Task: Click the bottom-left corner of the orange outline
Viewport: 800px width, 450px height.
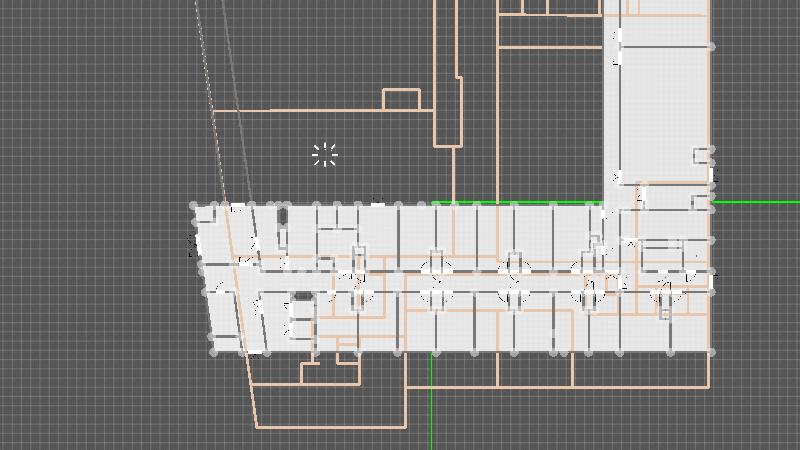Action: (257, 427)
